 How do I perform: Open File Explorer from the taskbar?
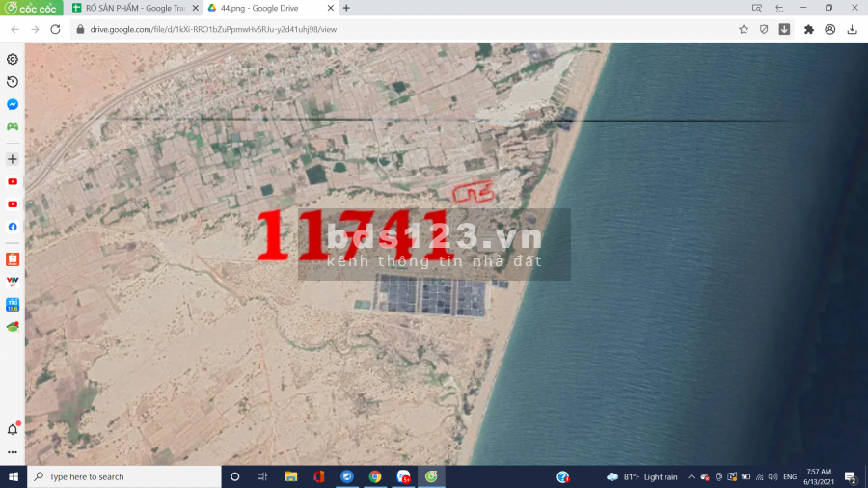[290, 476]
